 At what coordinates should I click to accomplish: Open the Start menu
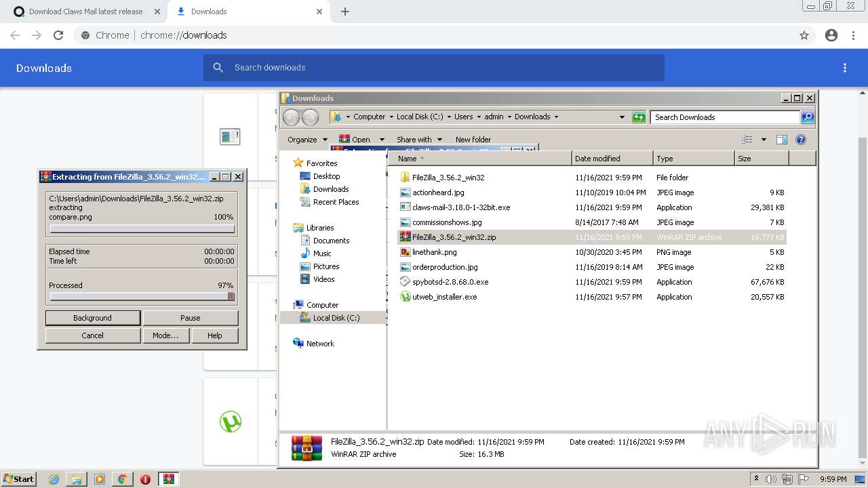(x=18, y=479)
